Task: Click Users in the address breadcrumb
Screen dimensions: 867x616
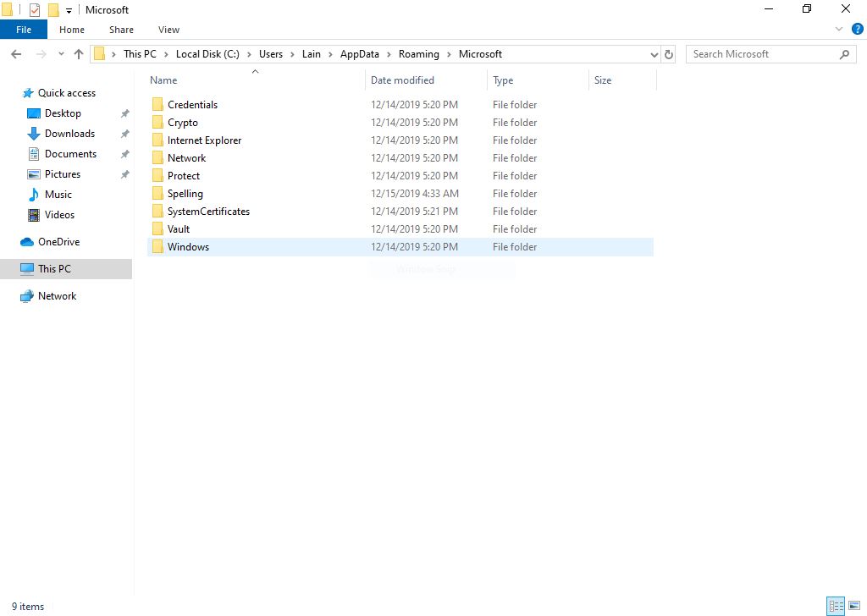Action: (271, 54)
